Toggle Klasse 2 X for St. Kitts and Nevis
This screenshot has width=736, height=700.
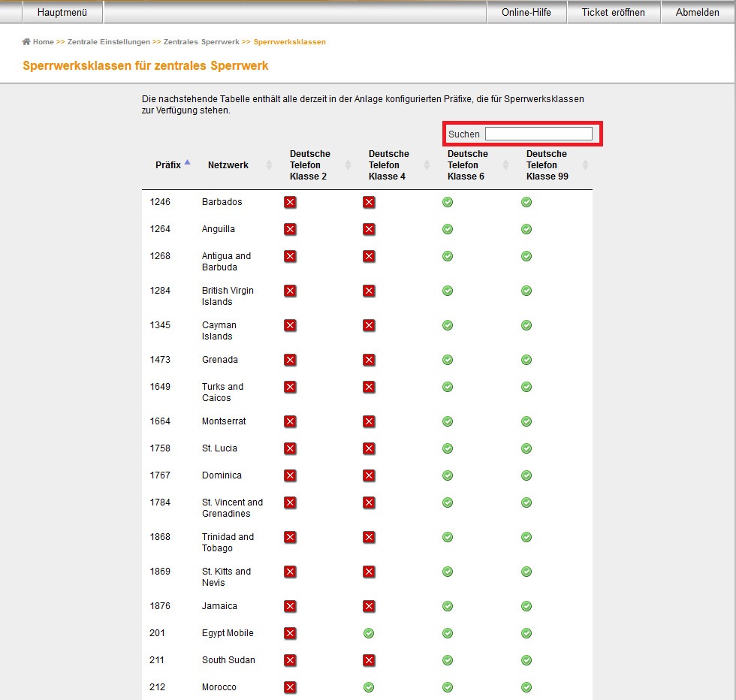pos(290,572)
